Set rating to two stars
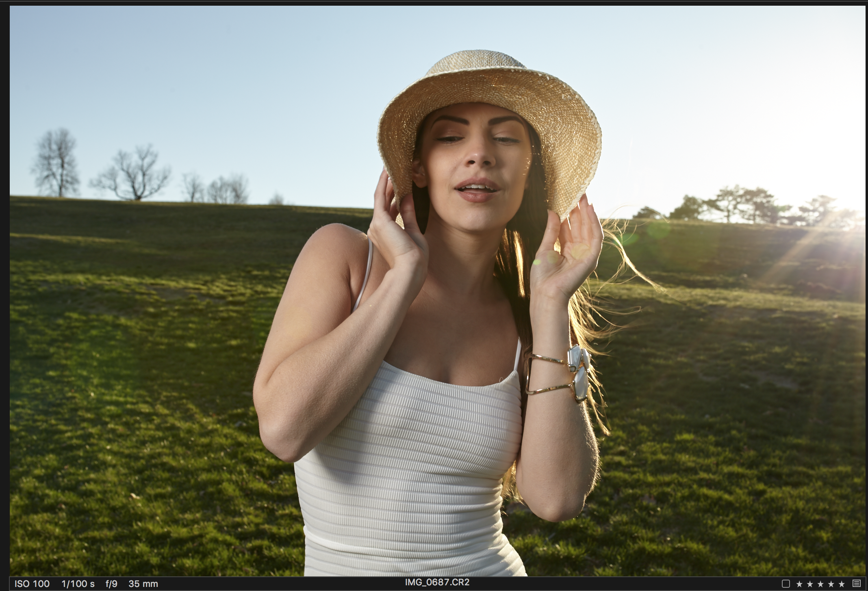 pyautogui.click(x=810, y=584)
